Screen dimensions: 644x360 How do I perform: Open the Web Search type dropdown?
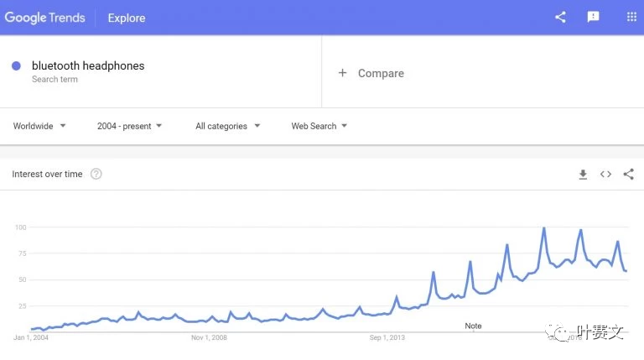click(319, 126)
